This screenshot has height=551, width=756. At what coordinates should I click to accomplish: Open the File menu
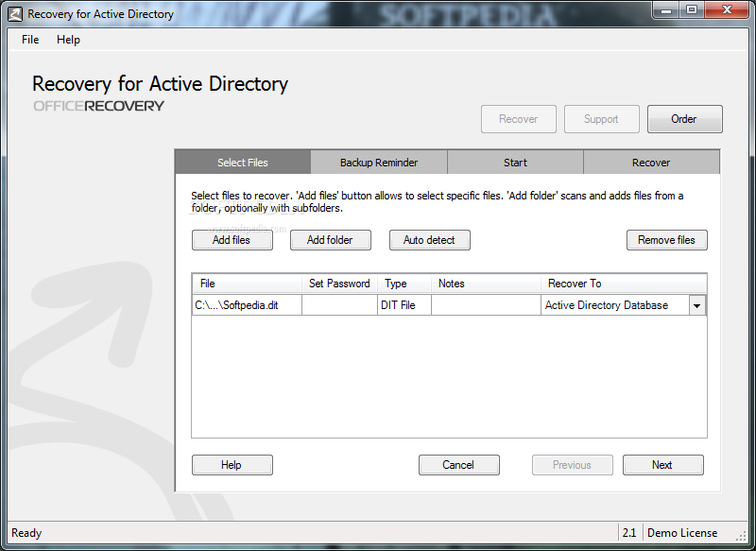[x=30, y=40]
